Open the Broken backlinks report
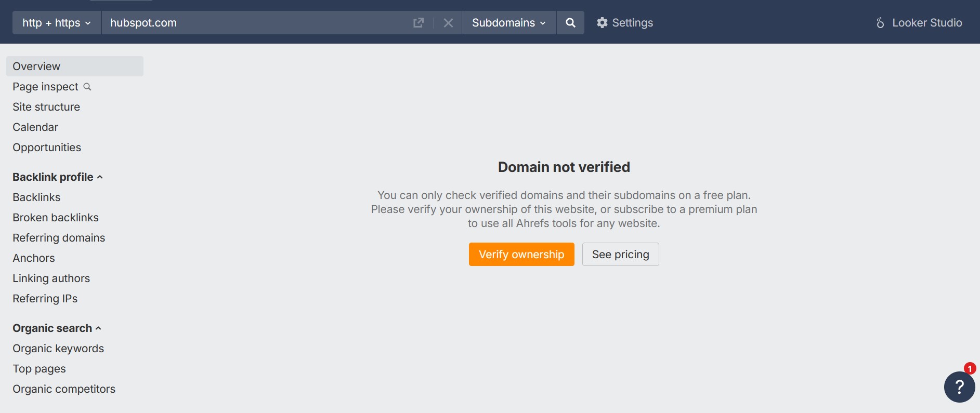 (x=56, y=218)
